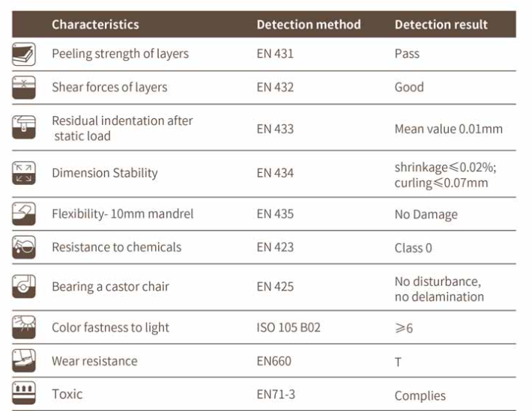Select the castor chair icon
532x411 pixels.
tap(24, 287)
